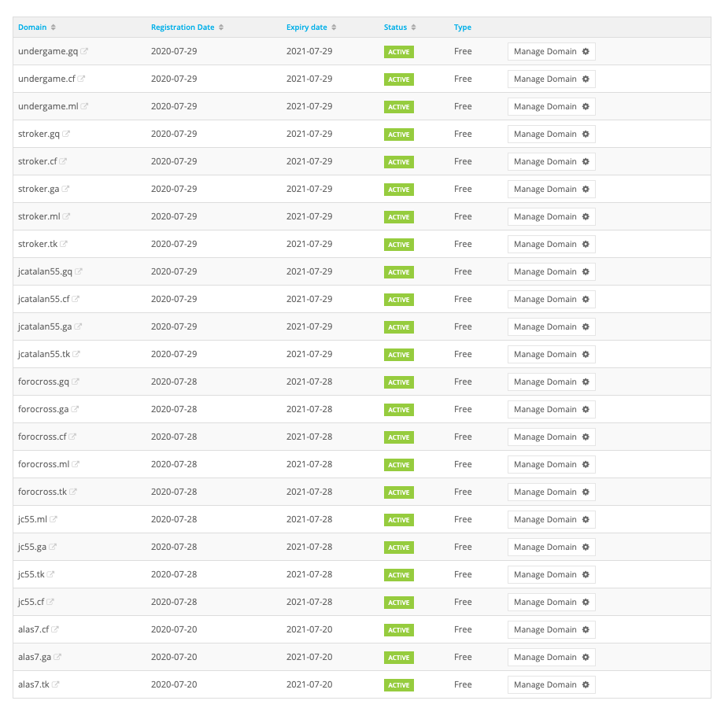Open external link icon next to forocross.ga
728x708 pixels.
75,409
